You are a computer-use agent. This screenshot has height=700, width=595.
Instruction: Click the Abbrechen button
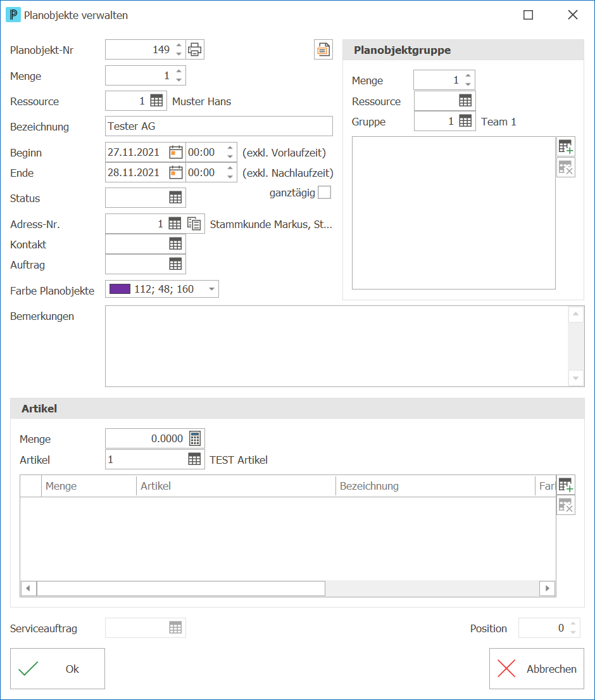(537, 669)
